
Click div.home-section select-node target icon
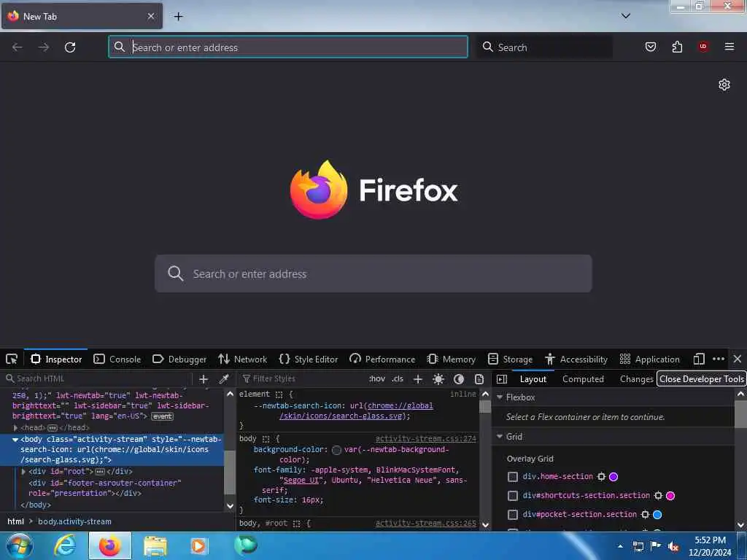pyautogui.click(x=602, y=477)
